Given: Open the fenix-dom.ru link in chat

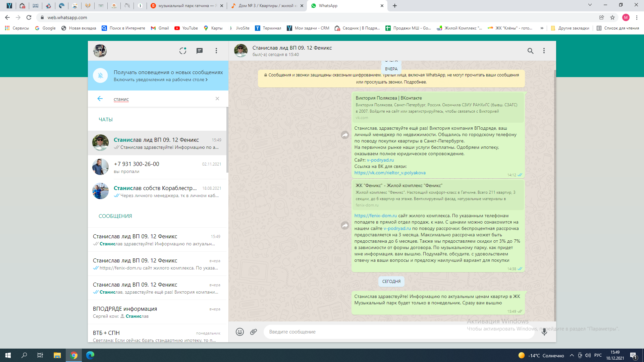Looking at the screenshot, I should (x=375, y=216).
